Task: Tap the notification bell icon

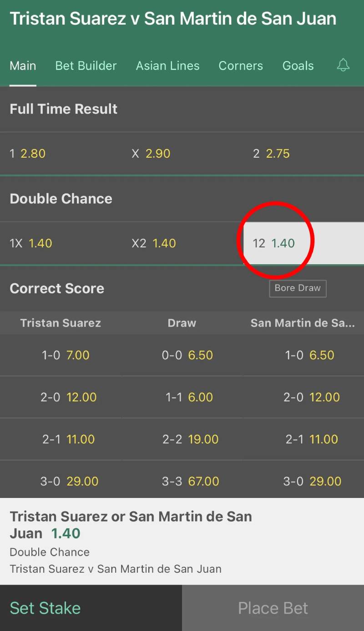Action: (x=343, y=65)
